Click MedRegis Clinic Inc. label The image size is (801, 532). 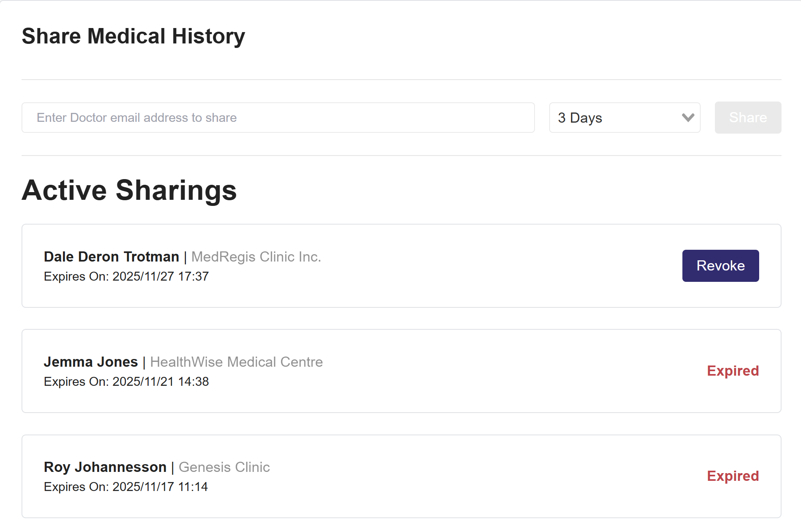pyautogui.click(x=256, y=257)
